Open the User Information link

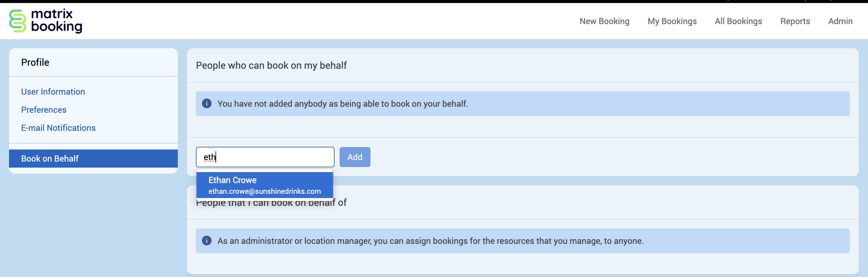click(x=53, y=92)
